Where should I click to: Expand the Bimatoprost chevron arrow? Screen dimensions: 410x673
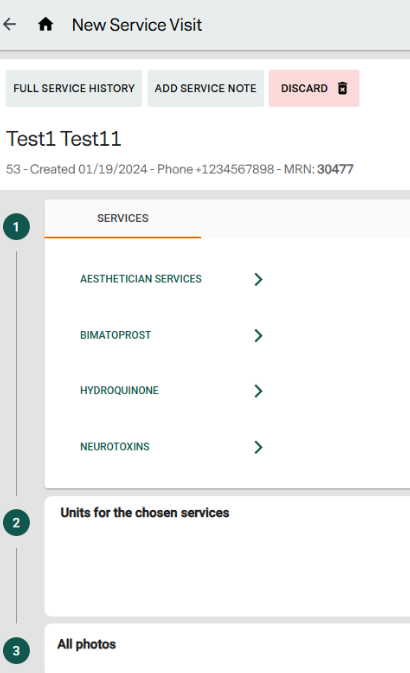click(258, 335)
